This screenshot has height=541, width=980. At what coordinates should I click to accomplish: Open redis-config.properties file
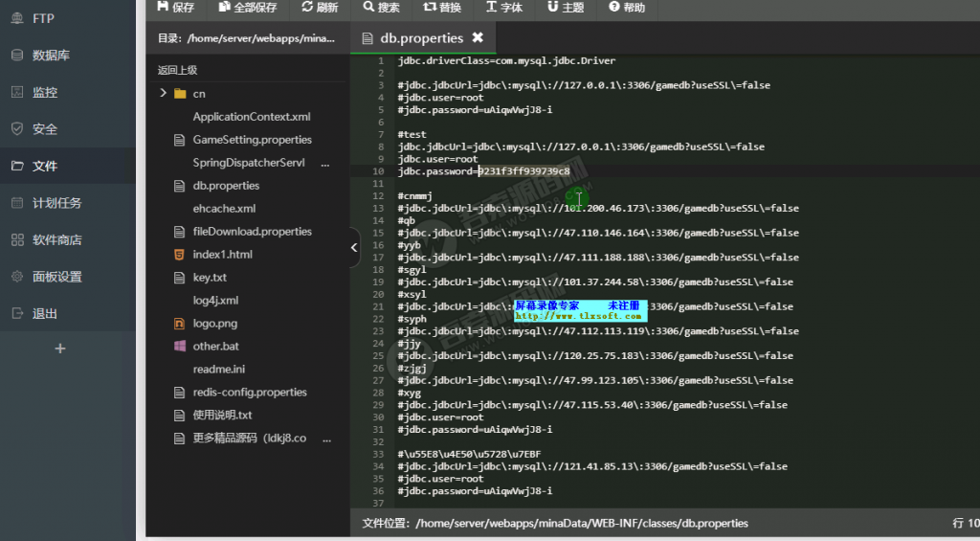[250, 393]
